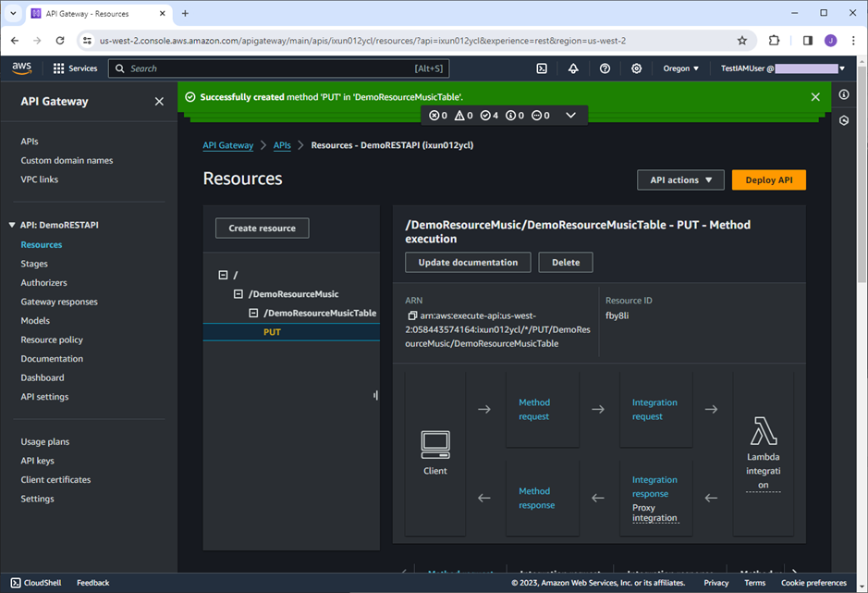
Task: Open the Integration request link
Action: click(x=654, y=410)
